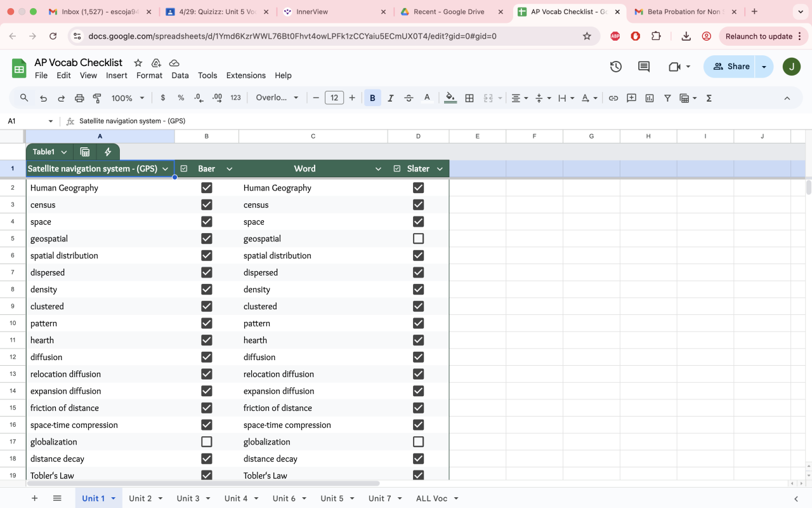Open the Share options arrow

(764, 67)
